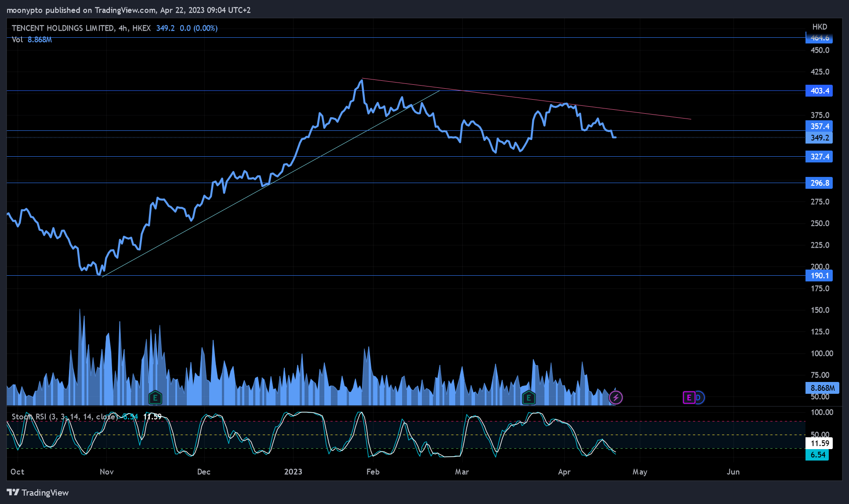The image size is (849, 504).
Task: Click the 403.4 price level label
Action: pyautogui.click(x=819, y=91)
